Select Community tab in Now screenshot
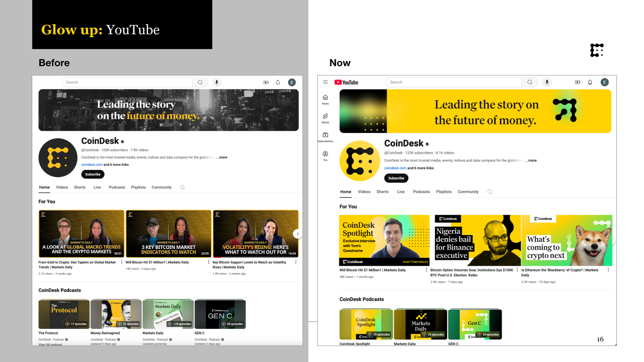 pos(468,192)
